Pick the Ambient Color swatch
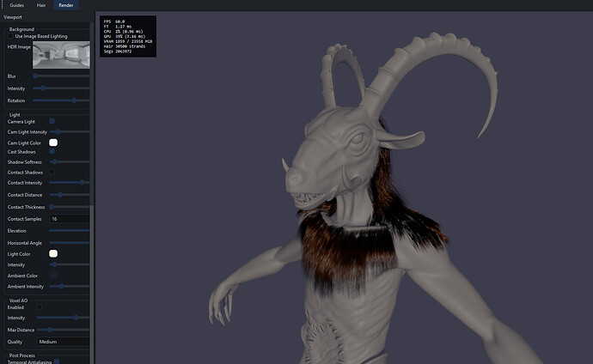Image resolution: width=593 pixels, height=364 pixels. pyautogui.click(x=53, y=276)
